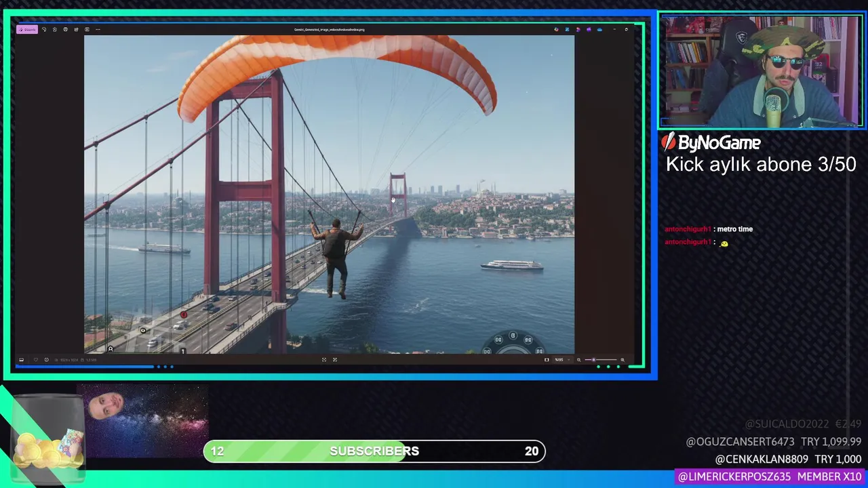The image size is (868, 488).
Task: Zoom in with the plus magnifier icon
Action: click(x=623, y=360)
